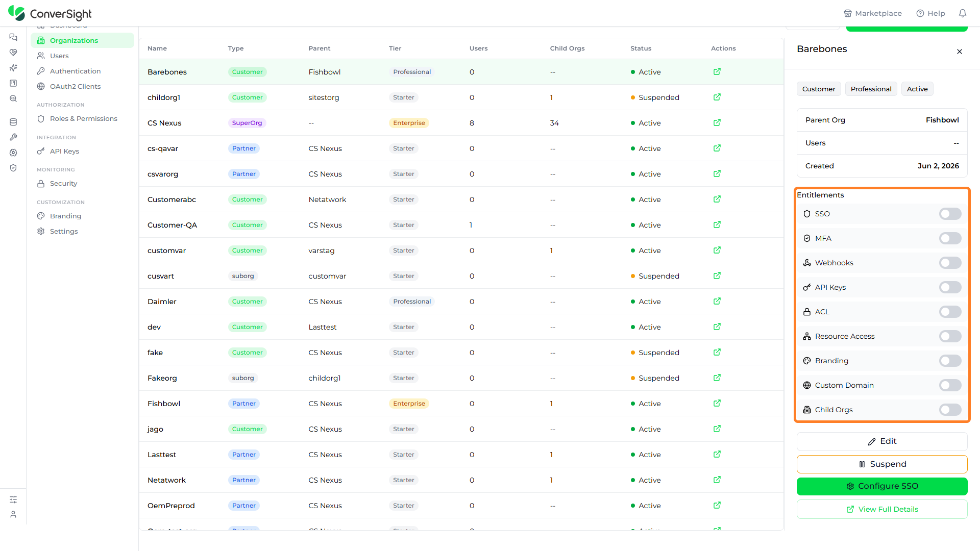
Task: Click the database icon in left rail
Action: pyautogui.click(x=13, y=122)
